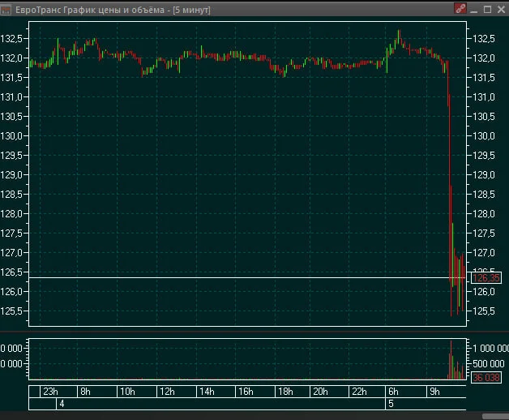Click the 130,0 value on right price axis

(484, 135)
